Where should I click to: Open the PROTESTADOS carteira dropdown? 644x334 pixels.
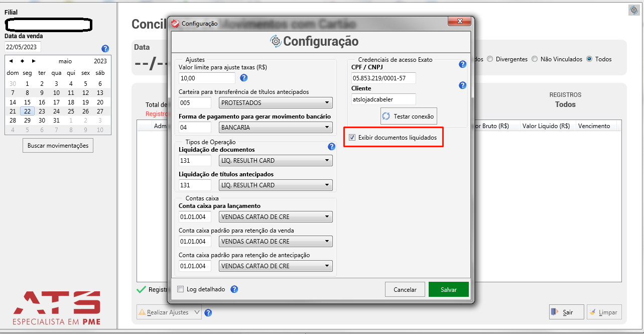tap(276, 103)
